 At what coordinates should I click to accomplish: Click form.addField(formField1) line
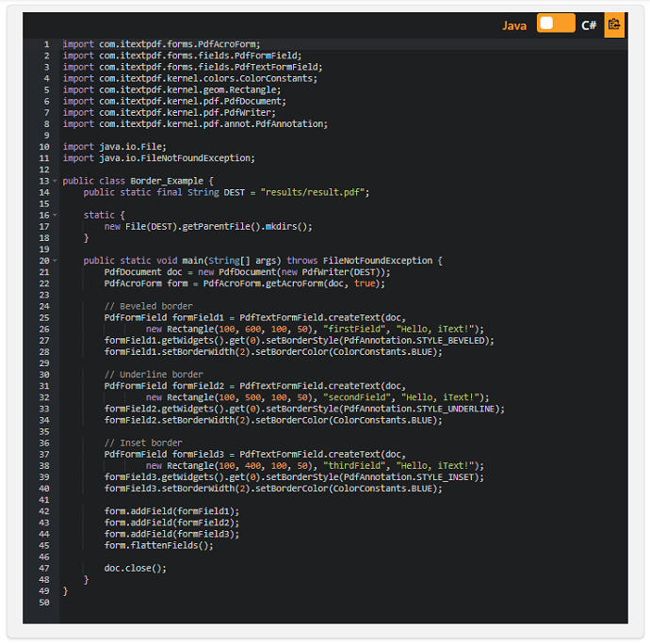click(x=171, y=511)
